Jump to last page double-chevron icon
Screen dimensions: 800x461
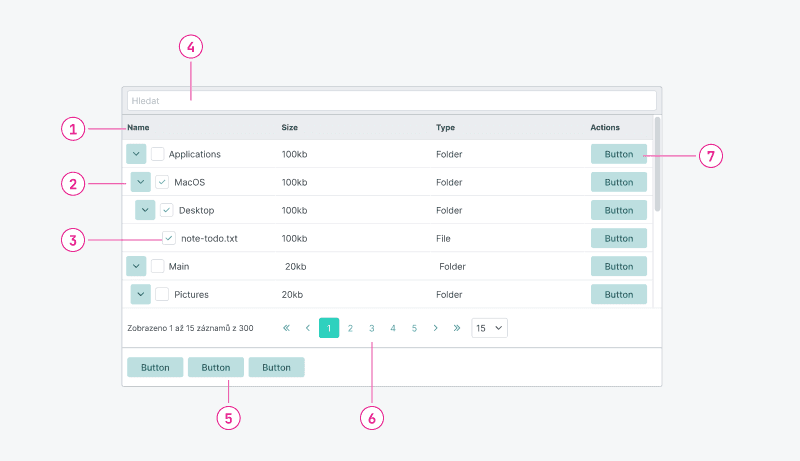click(457, 328)
